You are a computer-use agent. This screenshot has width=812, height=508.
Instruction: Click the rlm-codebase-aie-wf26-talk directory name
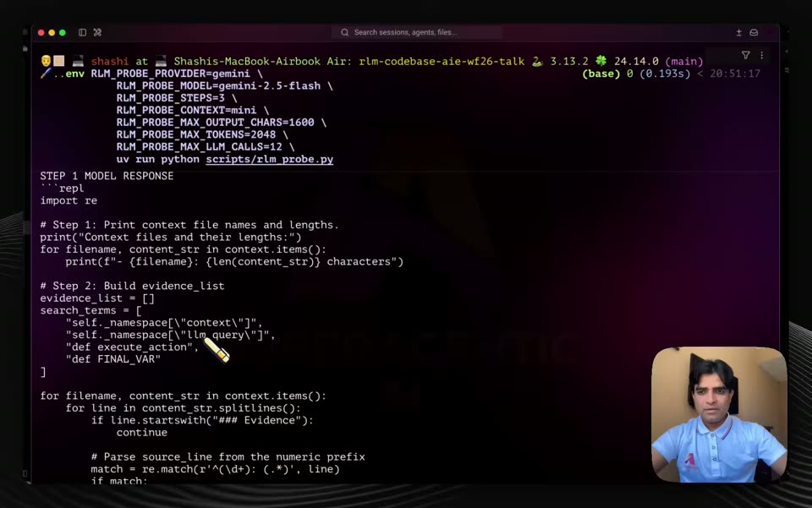(442, 61)
